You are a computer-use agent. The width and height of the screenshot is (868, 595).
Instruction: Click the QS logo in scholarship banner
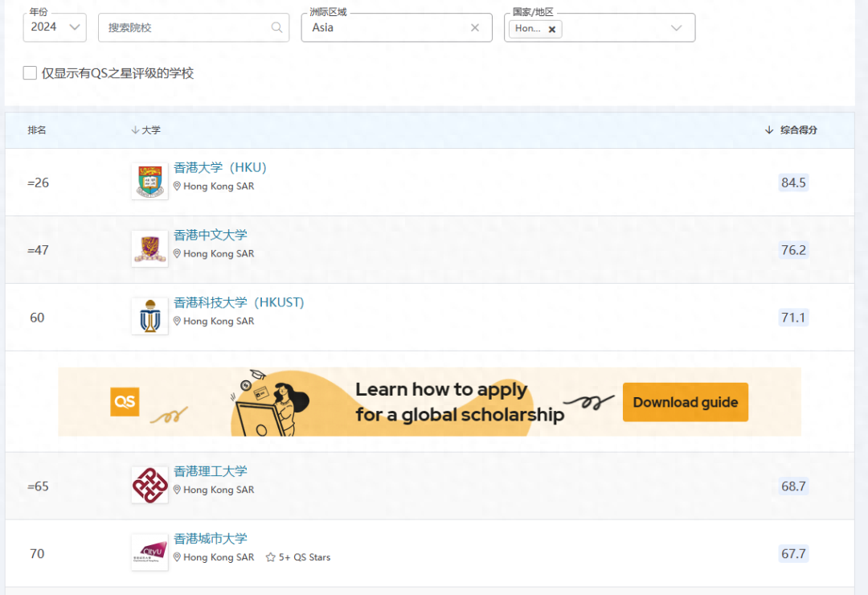point(125,401)
